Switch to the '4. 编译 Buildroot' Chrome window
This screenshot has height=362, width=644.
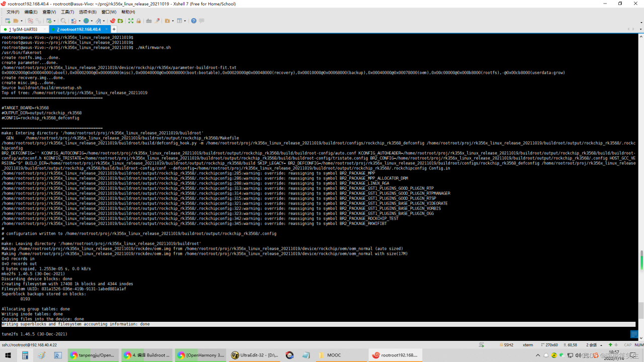(x=147, y=355)
